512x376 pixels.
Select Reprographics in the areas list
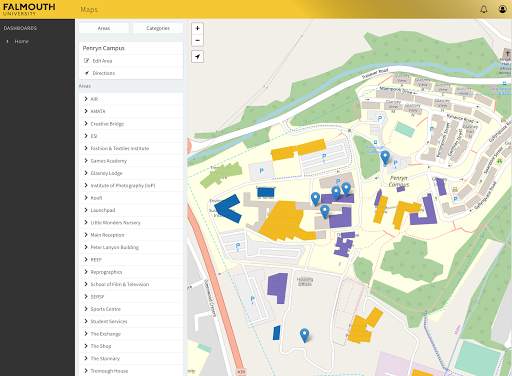131,272
